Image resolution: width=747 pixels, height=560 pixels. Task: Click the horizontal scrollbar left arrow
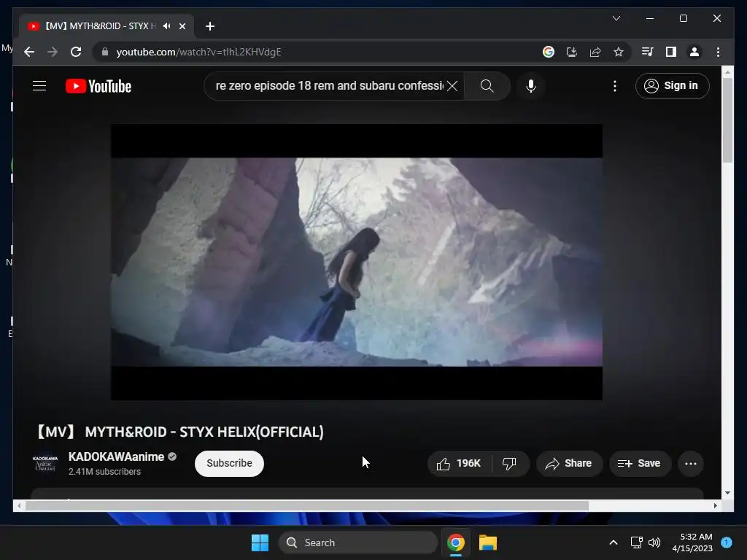coord(18,506)
